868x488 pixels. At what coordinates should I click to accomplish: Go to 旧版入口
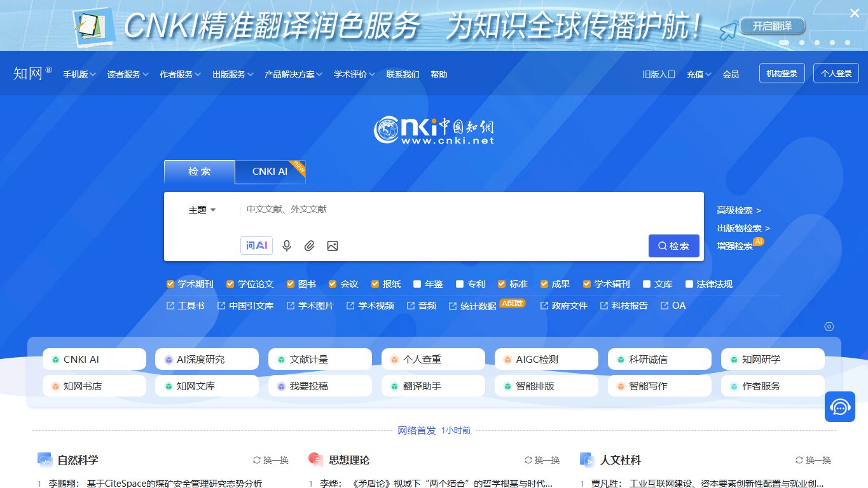click(x=659, y=74)
